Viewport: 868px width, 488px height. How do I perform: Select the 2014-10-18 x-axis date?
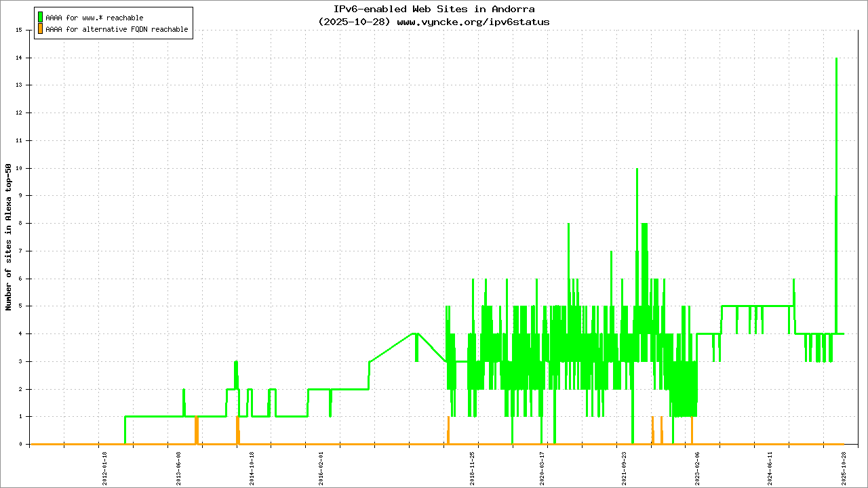[x=252, y=467]
